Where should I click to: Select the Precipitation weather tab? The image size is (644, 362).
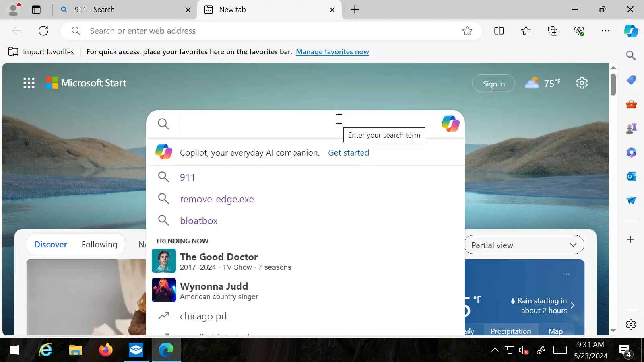pyautogui.click(x=511, y=331)
